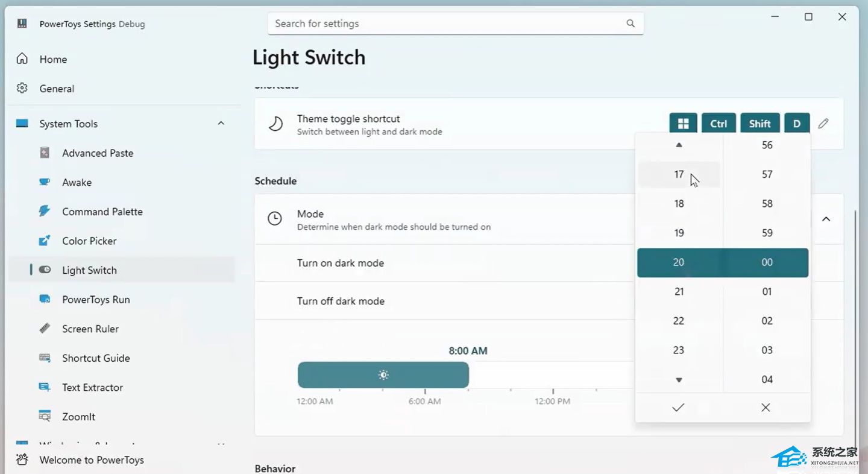Set the hour to 22
Screen dimensions: 868x474
[x=679, y=321]
